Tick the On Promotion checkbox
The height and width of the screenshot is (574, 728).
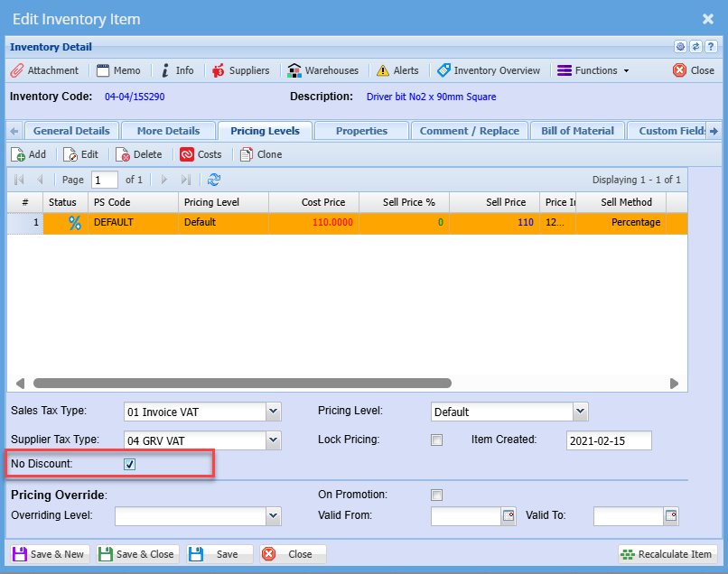(x=437, y=495)
